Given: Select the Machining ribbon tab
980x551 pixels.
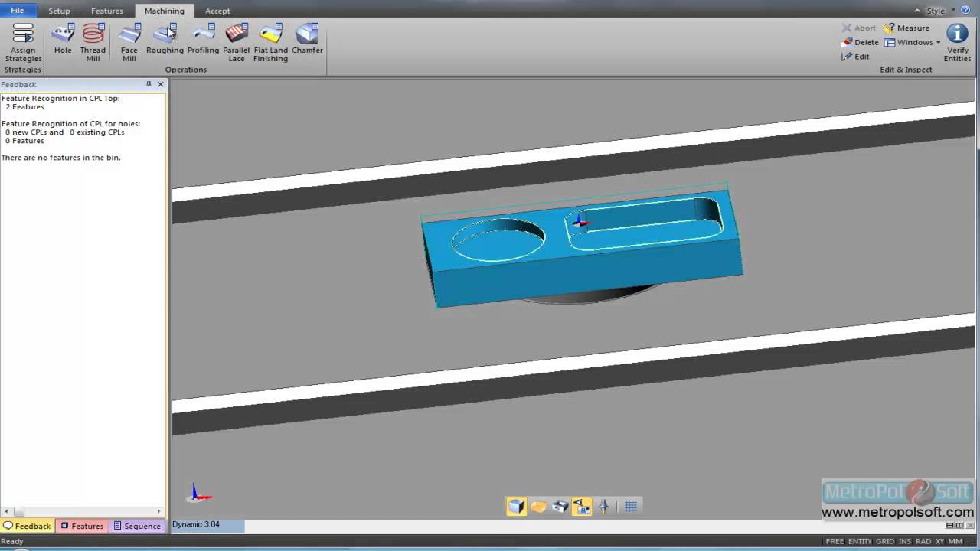Looking at the screenshot, I should tap(165, 11).
